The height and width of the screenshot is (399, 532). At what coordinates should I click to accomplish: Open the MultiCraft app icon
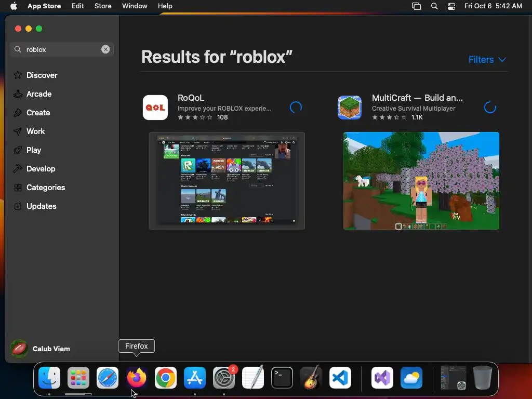[350, 108]
